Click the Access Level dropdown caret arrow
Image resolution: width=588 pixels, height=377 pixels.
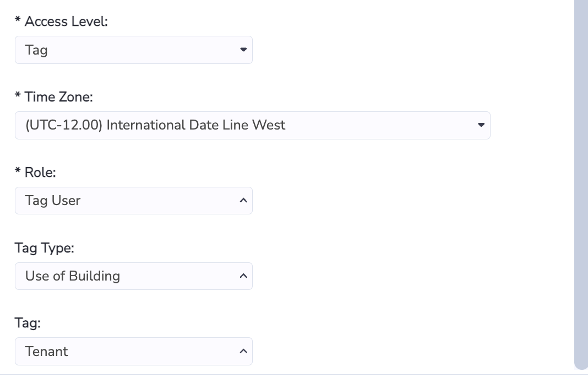pos(243,50)
